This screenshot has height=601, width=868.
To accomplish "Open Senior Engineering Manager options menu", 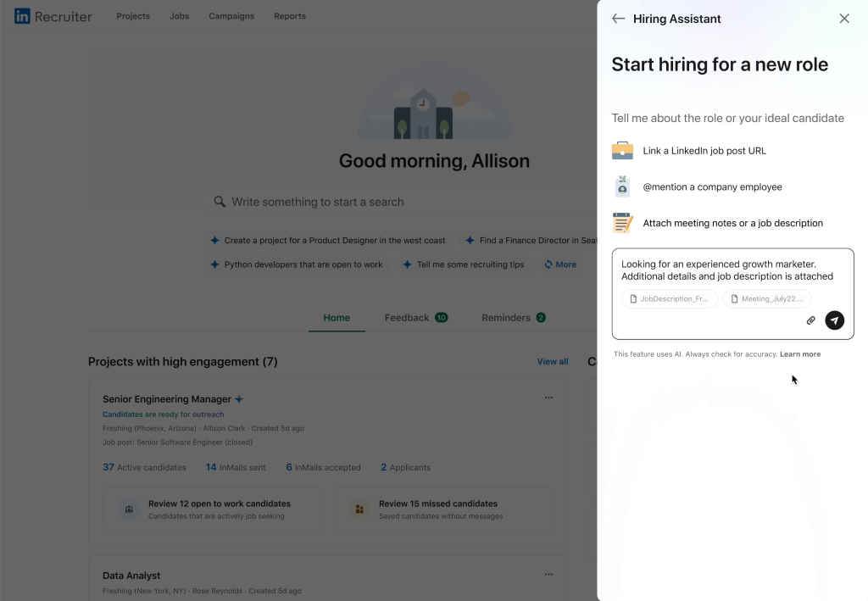I will [x=548, y=398].
